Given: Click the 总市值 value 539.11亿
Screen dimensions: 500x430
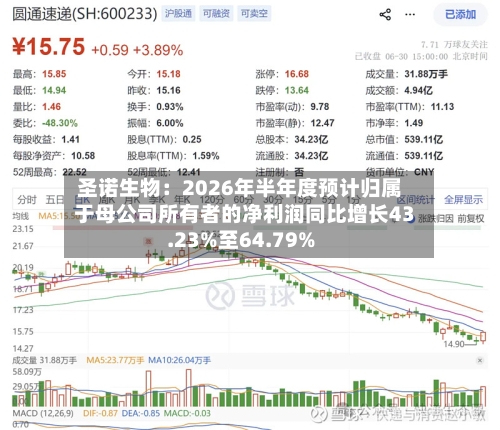Looking at the screenshot, I should point(423,139).
